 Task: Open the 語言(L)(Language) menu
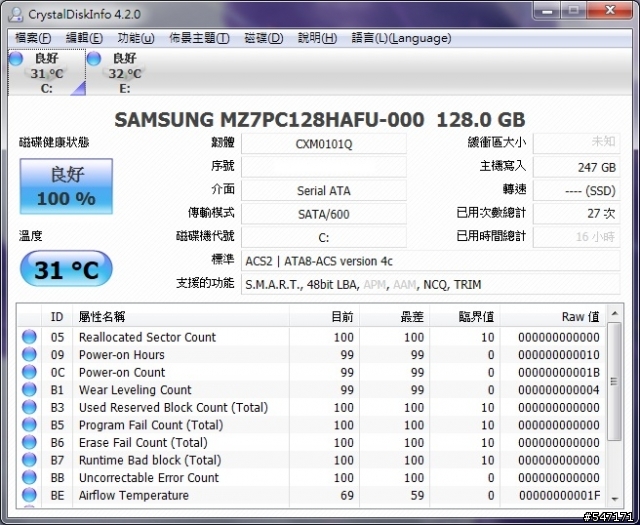[401, 38]
